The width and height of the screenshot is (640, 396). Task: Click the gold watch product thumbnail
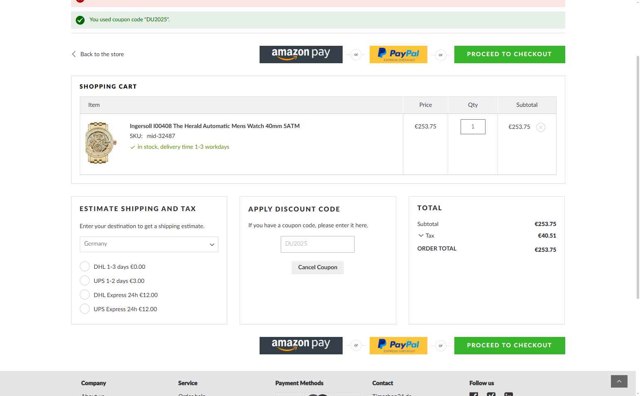pyautogui.click(x=100, y=143)
